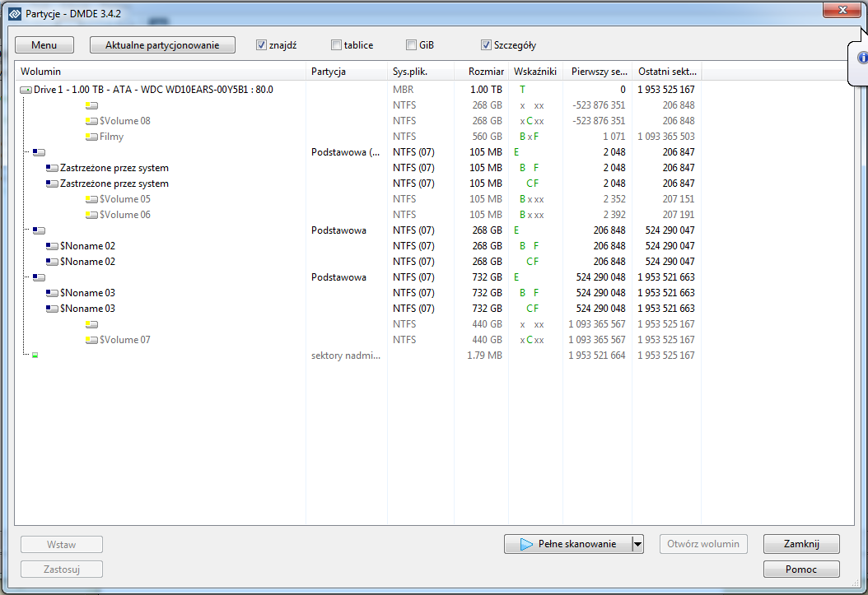Click icon of $Noname 02 row with C F indicators
Screen dimensions: 868x595
pos(52,262)
